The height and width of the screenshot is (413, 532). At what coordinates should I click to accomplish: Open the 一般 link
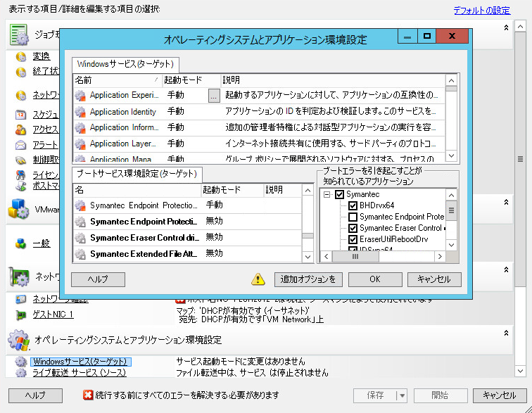tap(42, 243)
